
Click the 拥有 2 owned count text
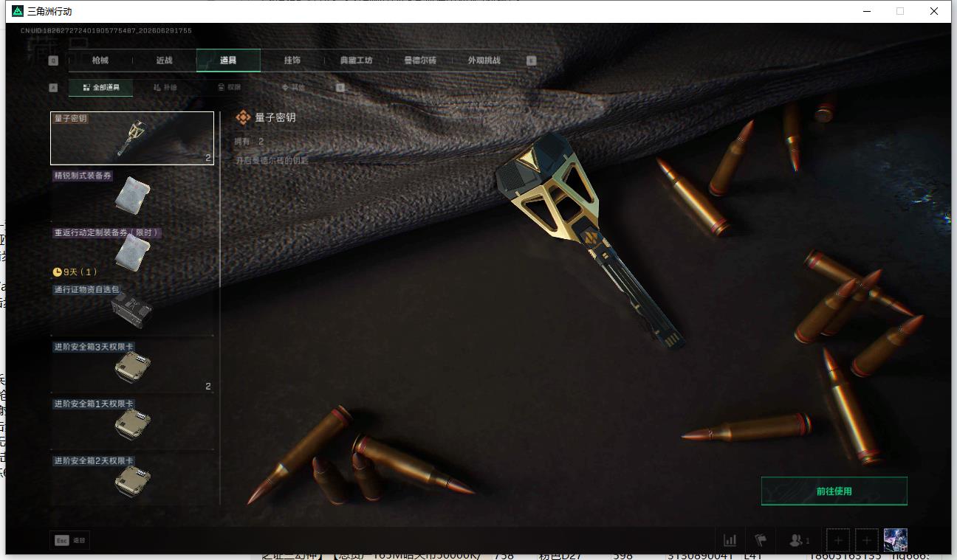coord(249,141)
